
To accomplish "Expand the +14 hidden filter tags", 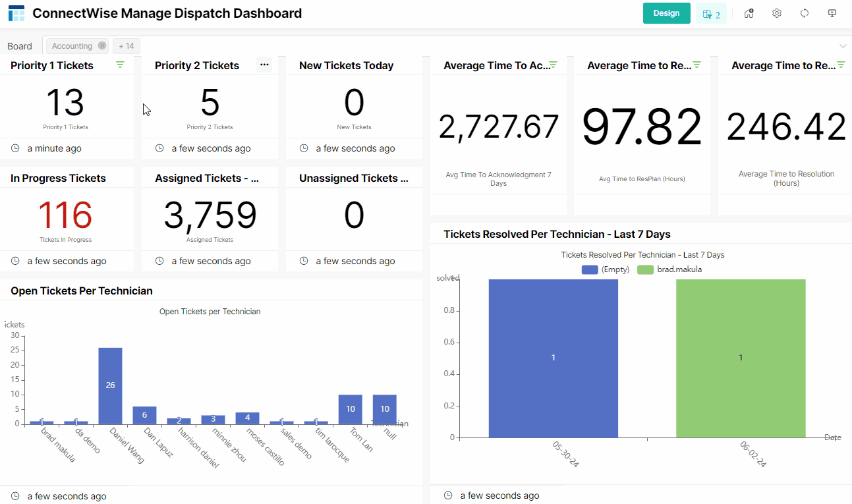I will pyautogui.click(x=126, y=45).
